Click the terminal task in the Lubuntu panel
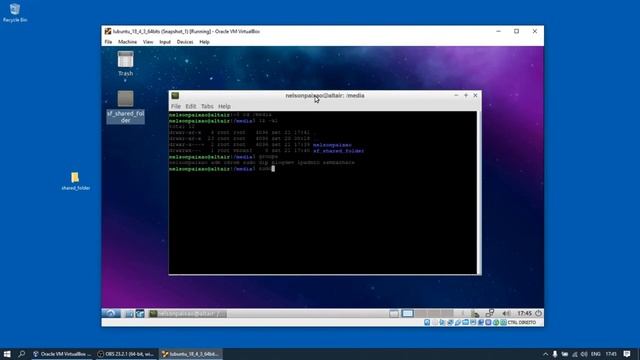Screen dimensions: 640x360 click(187, 313)
